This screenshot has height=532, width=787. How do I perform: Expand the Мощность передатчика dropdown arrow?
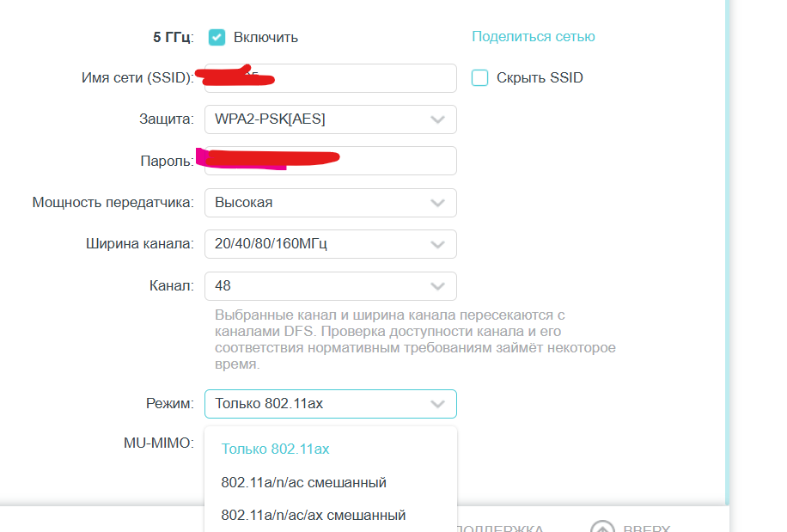pos(437,203)
